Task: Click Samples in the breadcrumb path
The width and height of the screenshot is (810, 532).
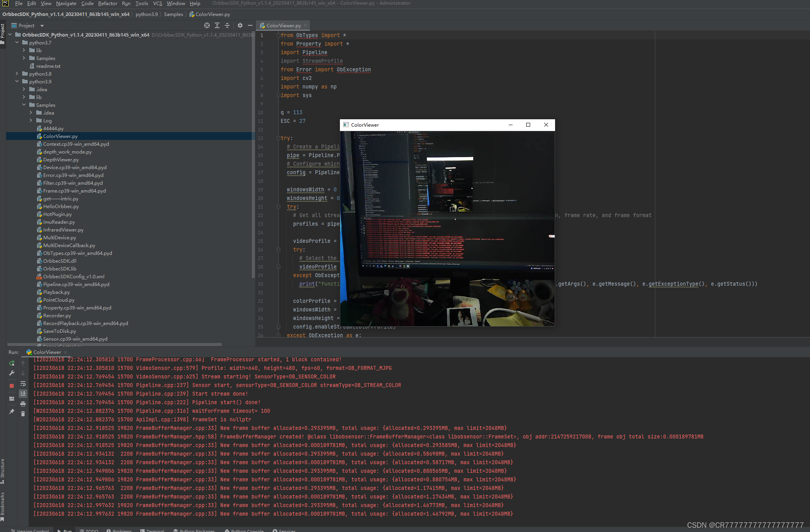Action: point(173,14)
